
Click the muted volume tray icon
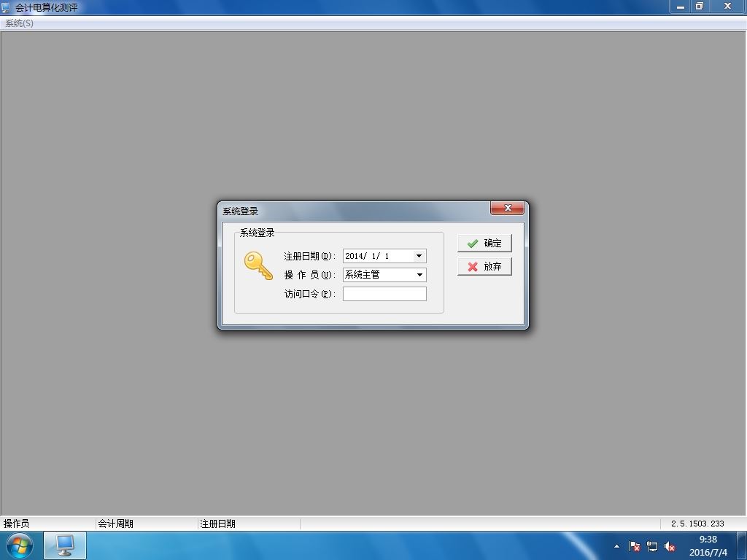pos(670,546)
